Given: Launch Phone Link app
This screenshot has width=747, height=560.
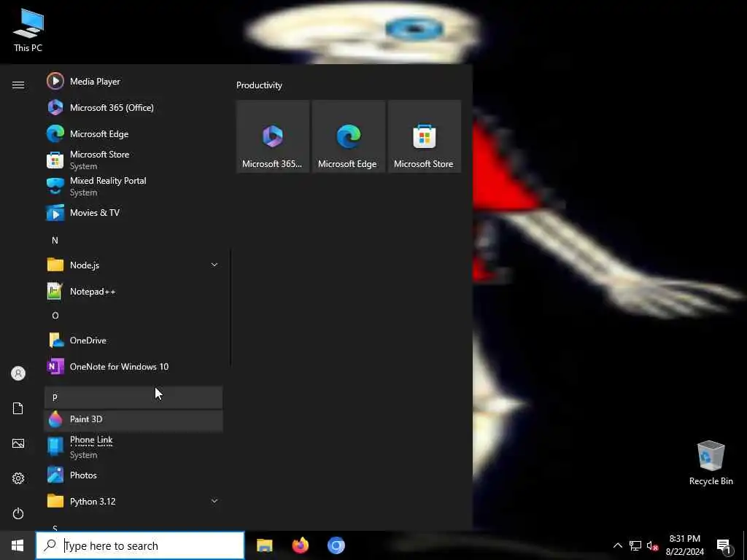Looking at the screenshot, I should 133,447.
